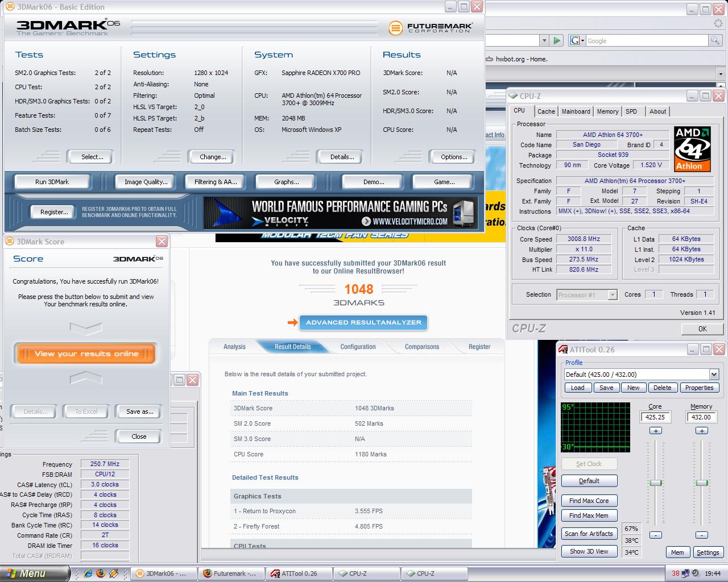Switch to CPU-Z Memory tab

(607, 111)
